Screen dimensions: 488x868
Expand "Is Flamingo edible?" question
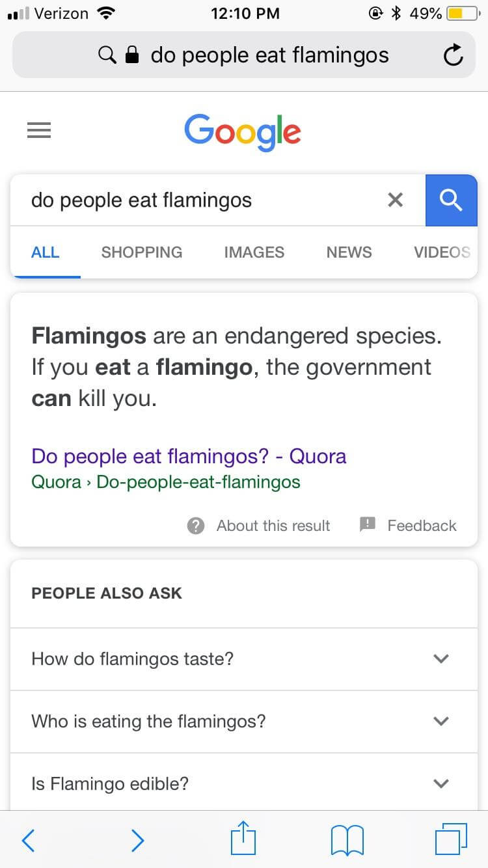point(441,783)
